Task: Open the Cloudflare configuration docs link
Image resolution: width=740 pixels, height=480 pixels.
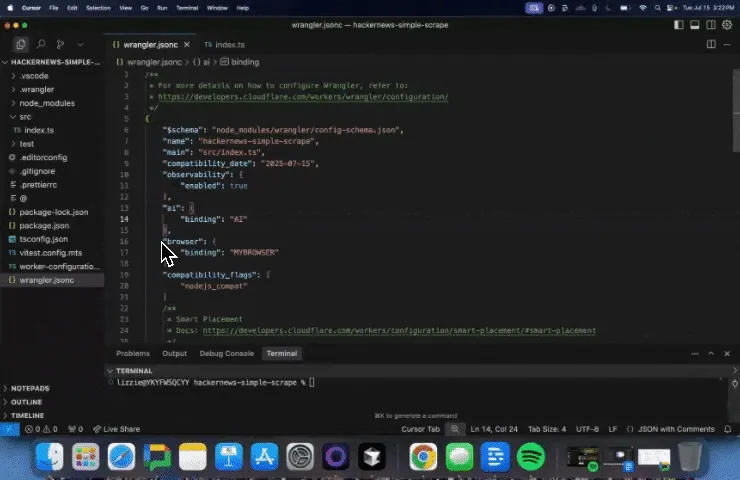Action: click(x=302, y=97)
